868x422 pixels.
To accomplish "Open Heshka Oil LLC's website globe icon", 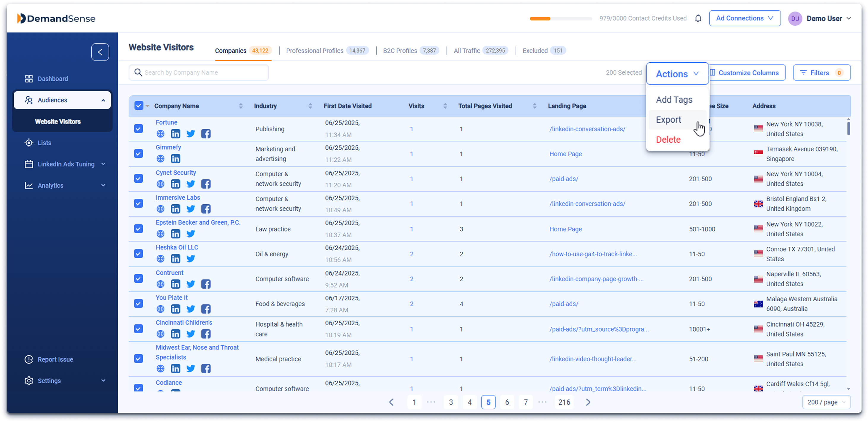I will [x=160, y=259].
